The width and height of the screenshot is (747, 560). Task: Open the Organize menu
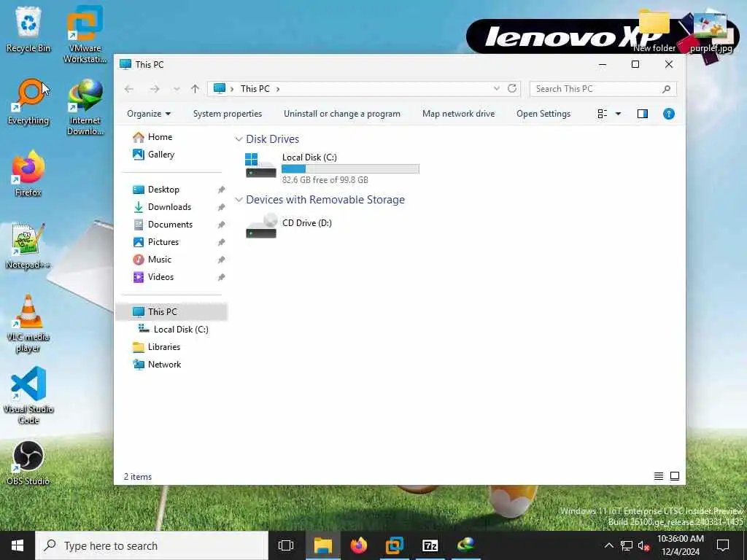coord(149,114)
